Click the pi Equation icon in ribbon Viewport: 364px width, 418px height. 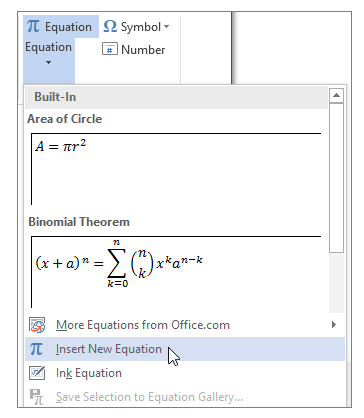coord(33,26)
